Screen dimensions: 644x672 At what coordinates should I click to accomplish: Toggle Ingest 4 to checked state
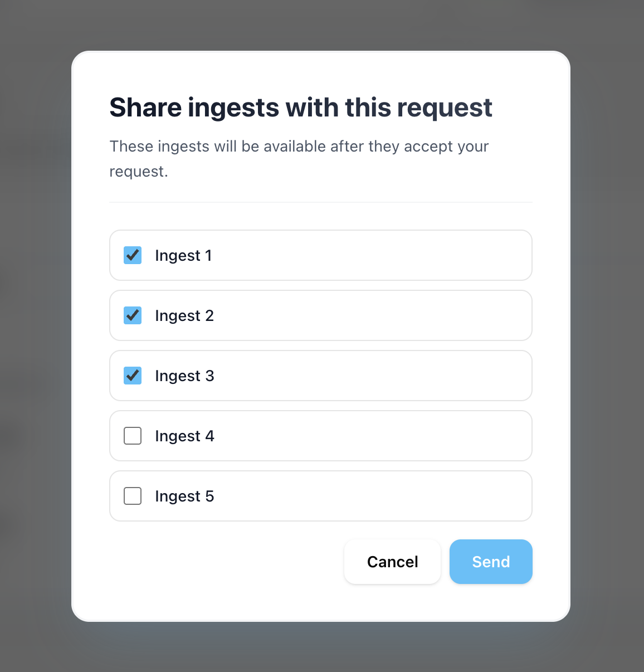pyautogui.click(x=133, y=436)
